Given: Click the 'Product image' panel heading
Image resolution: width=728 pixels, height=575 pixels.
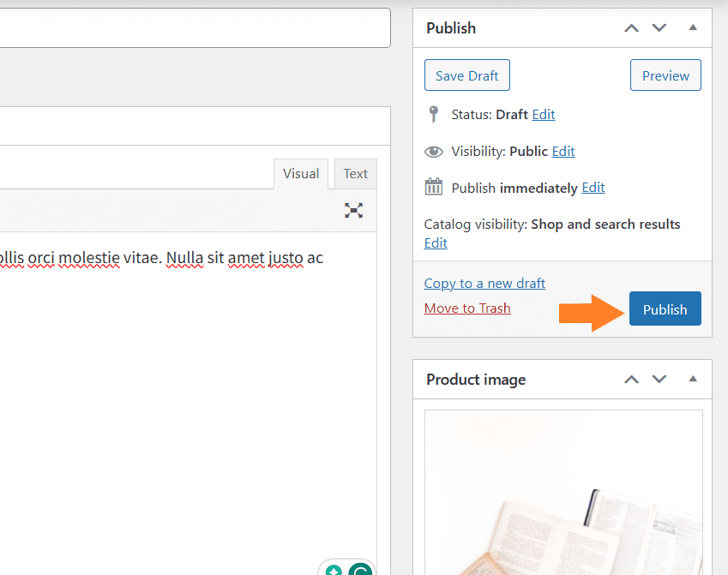Looking at the screenshot, I should 476,380.
